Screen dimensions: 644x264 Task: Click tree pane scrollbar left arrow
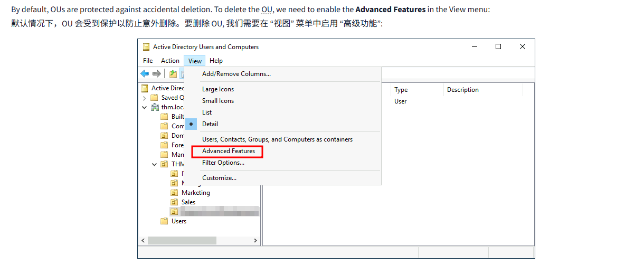click(143, 240)
